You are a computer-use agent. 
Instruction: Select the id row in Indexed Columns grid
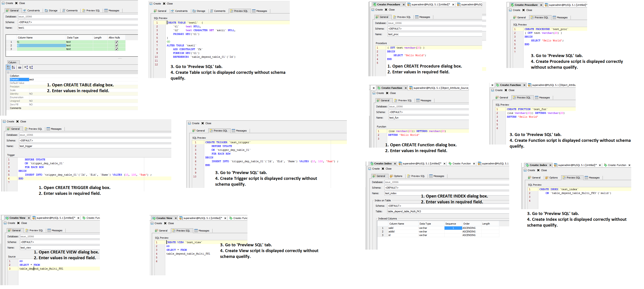pyautogui.click(x=438, y=235)
